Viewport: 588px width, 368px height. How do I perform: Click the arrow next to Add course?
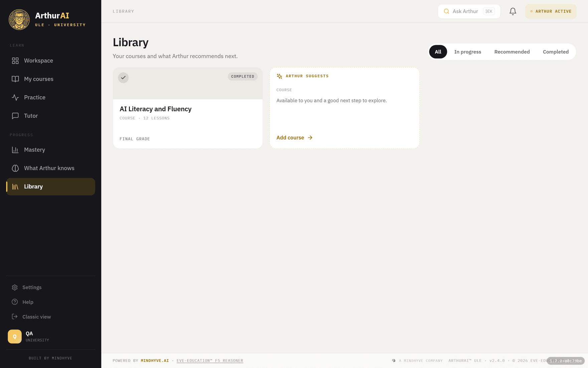click(310, 138)
